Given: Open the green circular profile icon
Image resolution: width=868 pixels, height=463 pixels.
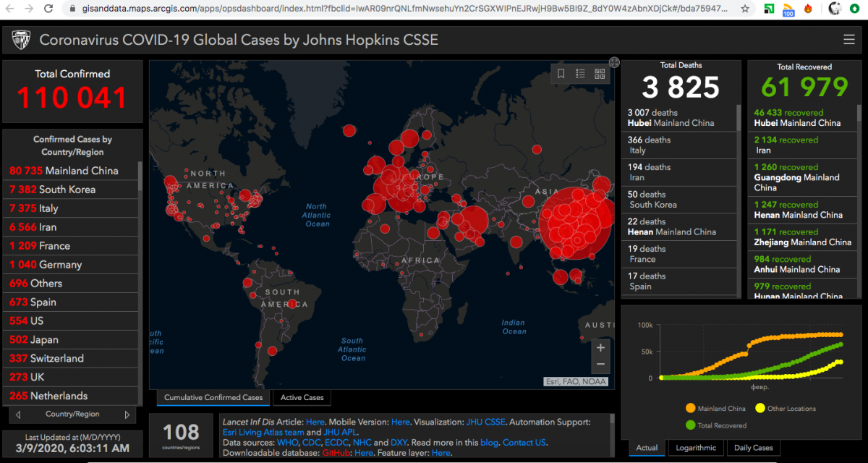Looking at the screenshot, I should [x=854, y=9].
